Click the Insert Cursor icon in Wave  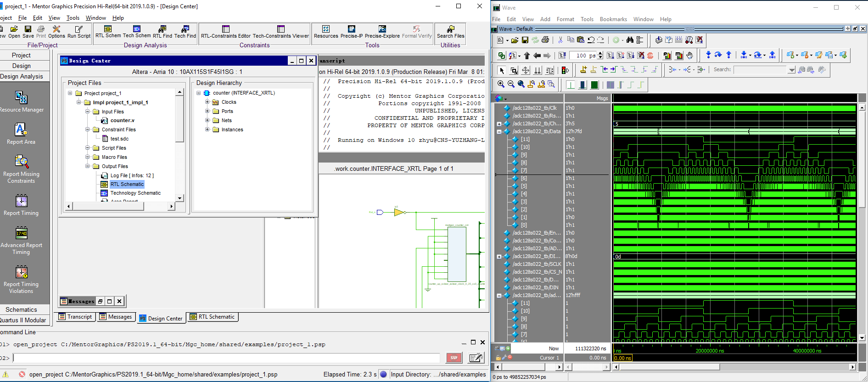pyautogui.click(x=583, y=70)
